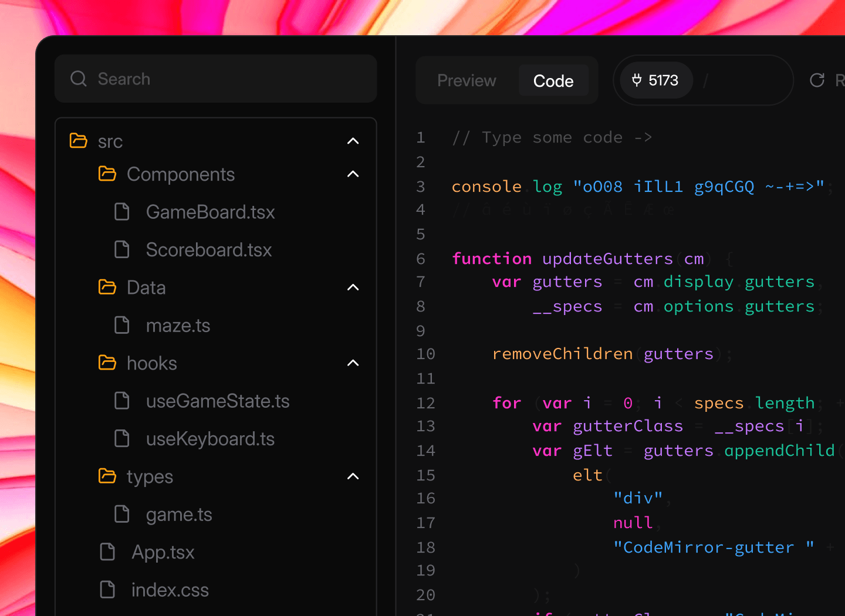Screen dimensions: 845x616
Task: Click the Data folder icon
Action: pos(107,287)
